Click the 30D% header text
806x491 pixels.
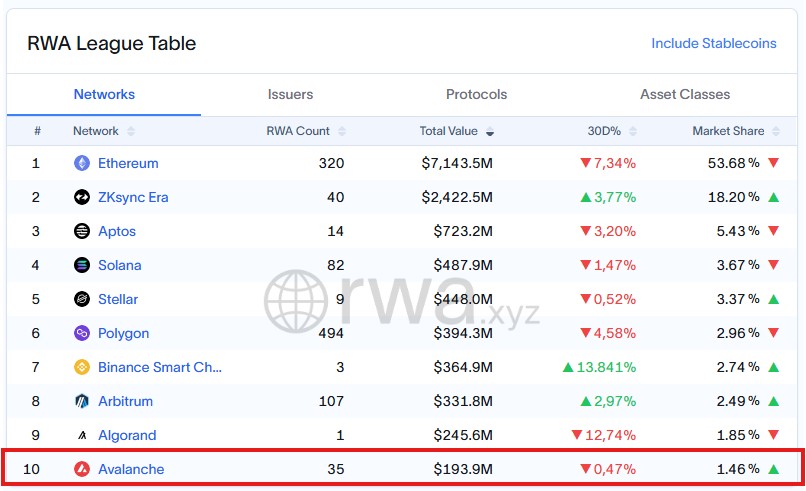604,131
